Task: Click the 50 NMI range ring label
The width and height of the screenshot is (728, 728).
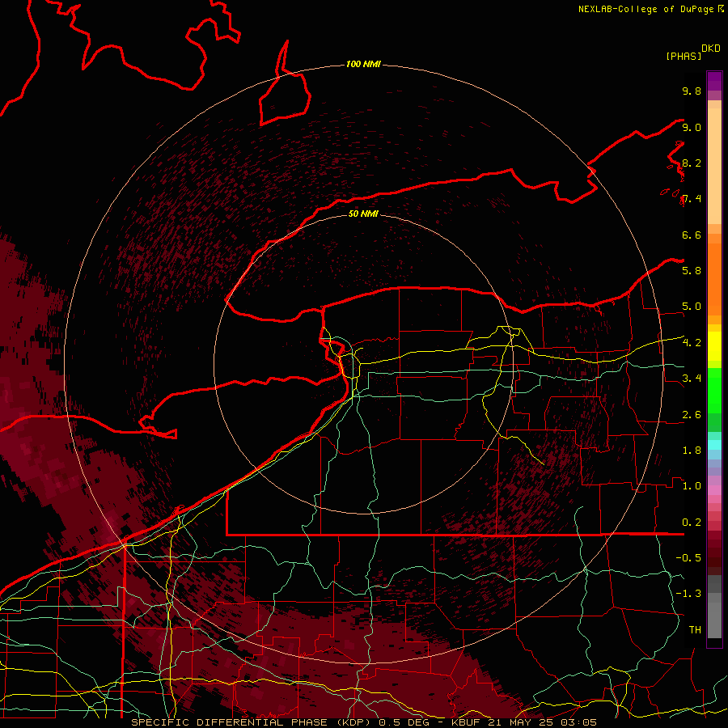Action: click(363, 214)
